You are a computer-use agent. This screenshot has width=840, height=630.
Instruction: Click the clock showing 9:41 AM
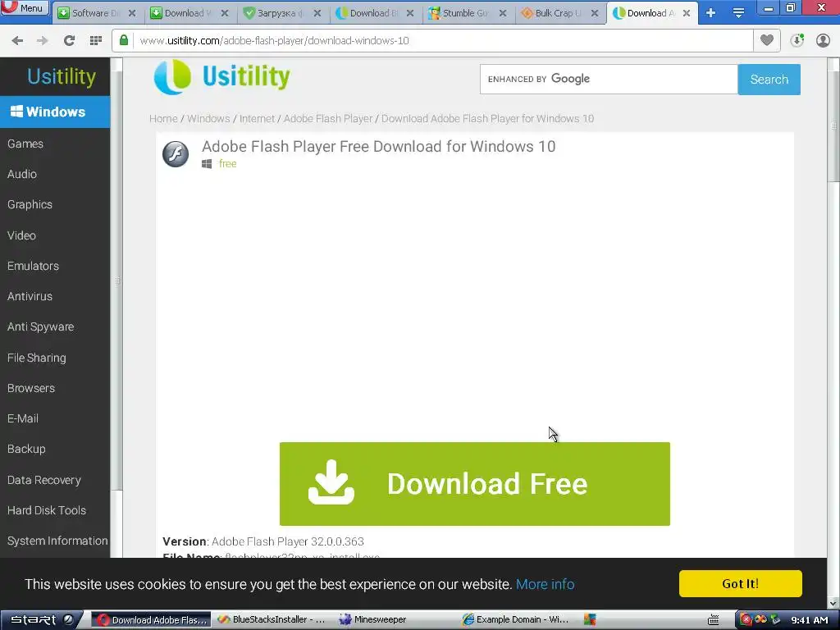click(x=809, y=620)
